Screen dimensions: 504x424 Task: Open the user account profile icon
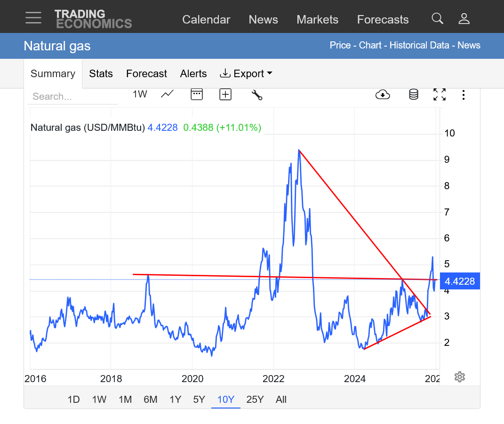464,18
